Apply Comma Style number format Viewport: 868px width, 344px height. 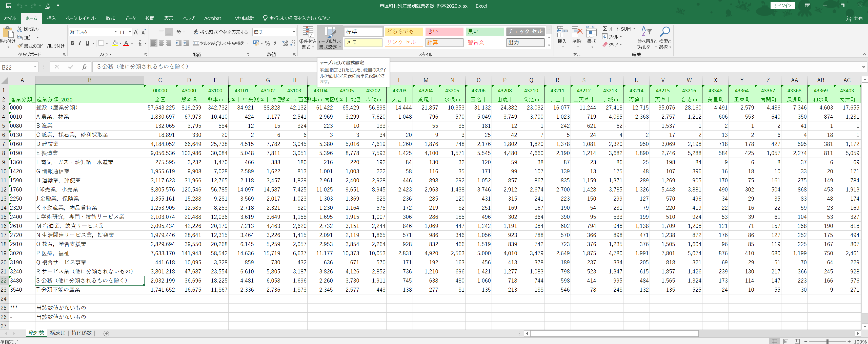tap(275, 43)
